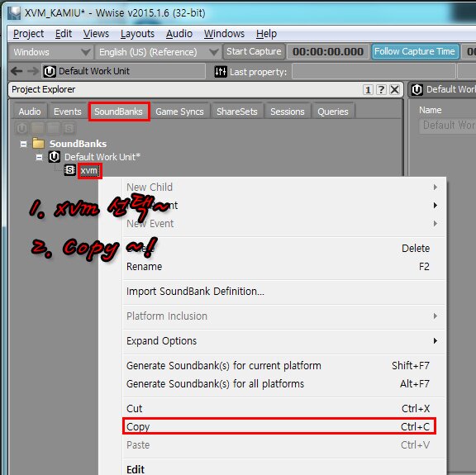
Task: Click the Wwise application icon in title bar
Action: coord(14,13)
